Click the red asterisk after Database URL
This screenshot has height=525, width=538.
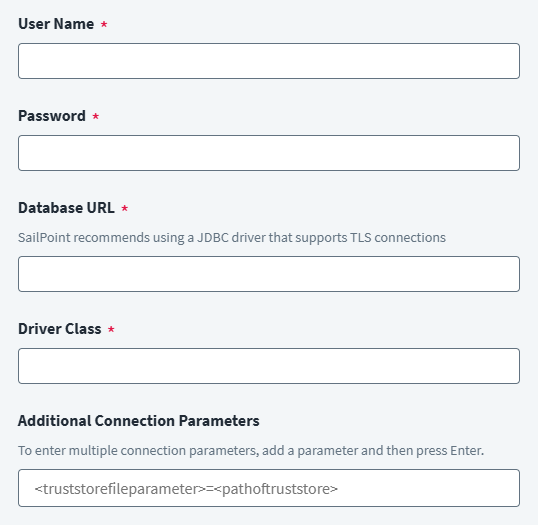pos(125,208)
